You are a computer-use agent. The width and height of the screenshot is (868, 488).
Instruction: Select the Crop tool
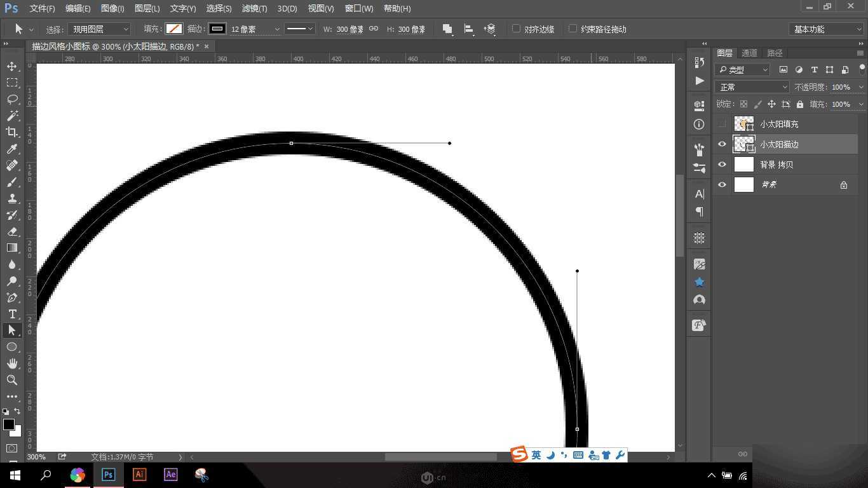pos(12,132)
